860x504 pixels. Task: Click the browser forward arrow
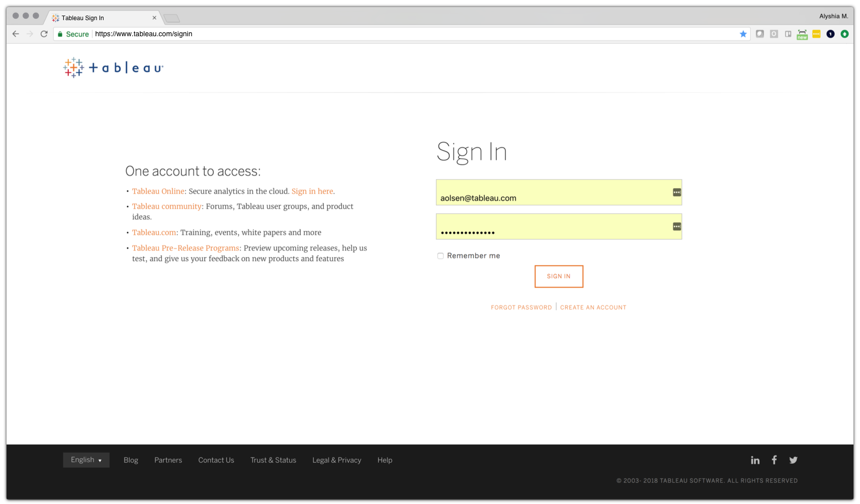(x=30, y=34)
